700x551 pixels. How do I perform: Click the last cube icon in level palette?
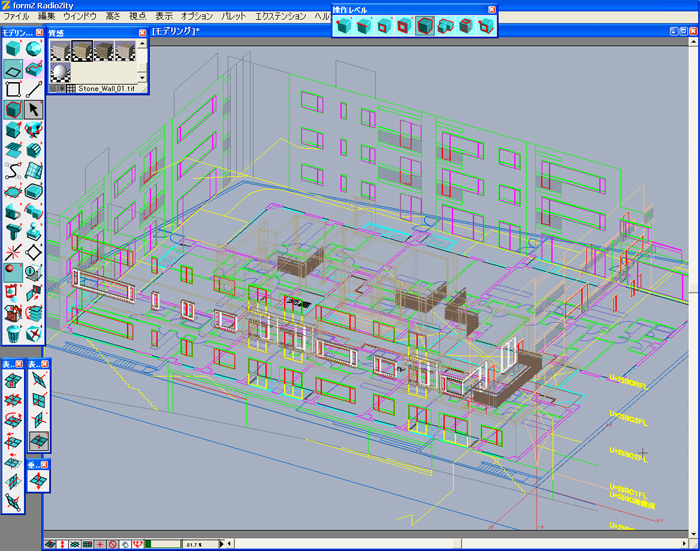[x=487, y=26]
